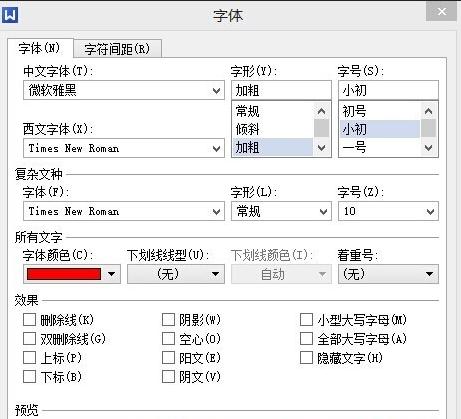Open the 西文字体 Times New Roman dropdown
The height and width of the screenshot is (419, 461).
click(x=124, y=148)
